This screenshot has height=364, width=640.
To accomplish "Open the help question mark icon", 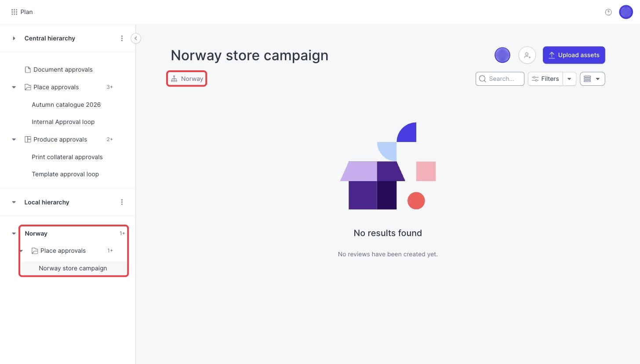I will pos(608,12).
